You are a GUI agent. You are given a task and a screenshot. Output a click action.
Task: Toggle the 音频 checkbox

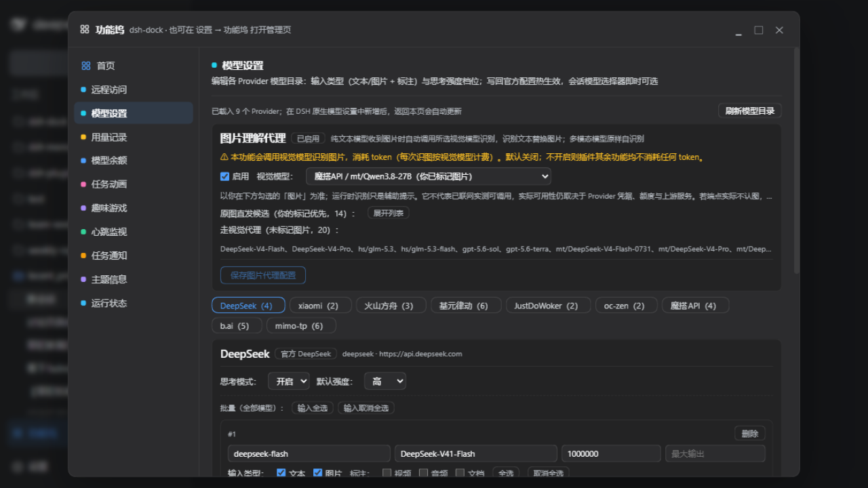[423, 473]
